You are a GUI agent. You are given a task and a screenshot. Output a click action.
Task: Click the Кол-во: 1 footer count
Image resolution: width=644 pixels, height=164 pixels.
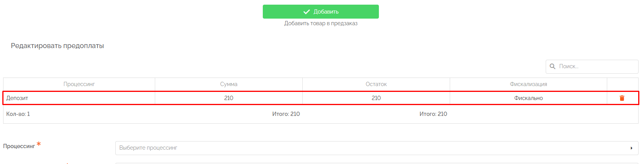point(18,114)
